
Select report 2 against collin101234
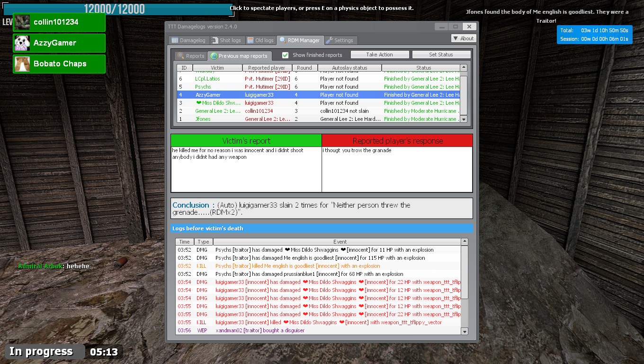(318, 111)
